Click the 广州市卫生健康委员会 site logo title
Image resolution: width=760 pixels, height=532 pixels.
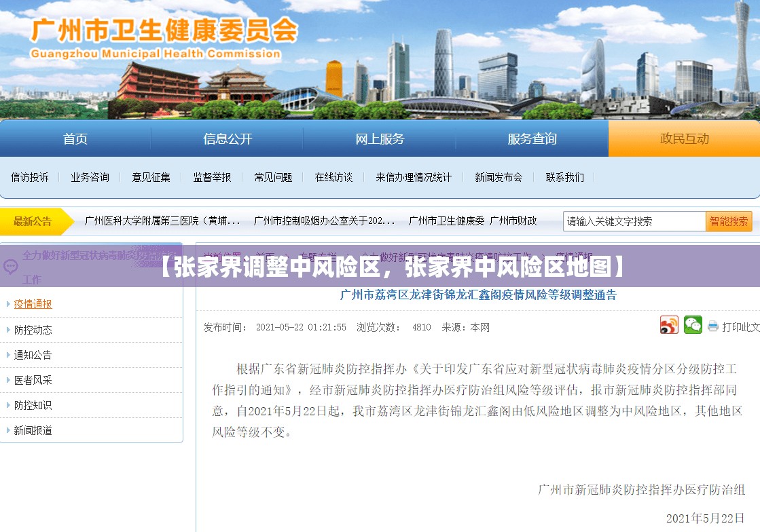pos(164,31)
